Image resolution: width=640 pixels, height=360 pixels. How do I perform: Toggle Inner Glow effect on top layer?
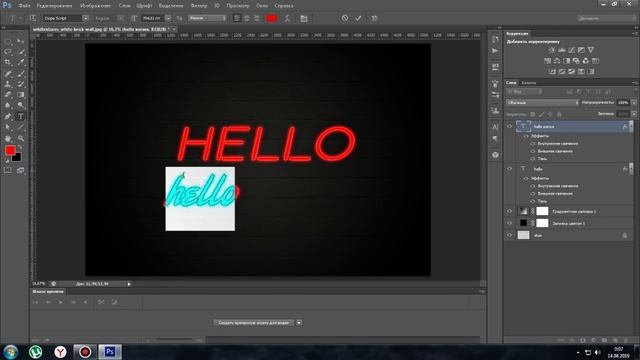click(533, 144)
